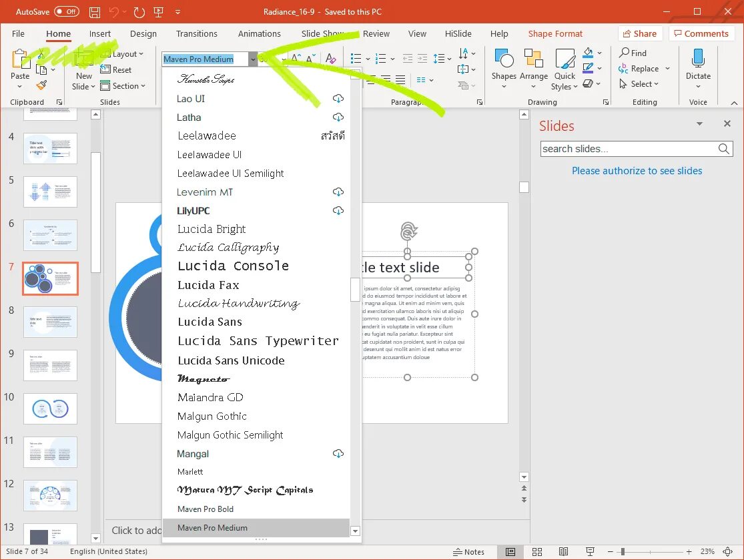The image size is (744, 560).
Task: Increase the list indent level
Action: pos(422,58)
